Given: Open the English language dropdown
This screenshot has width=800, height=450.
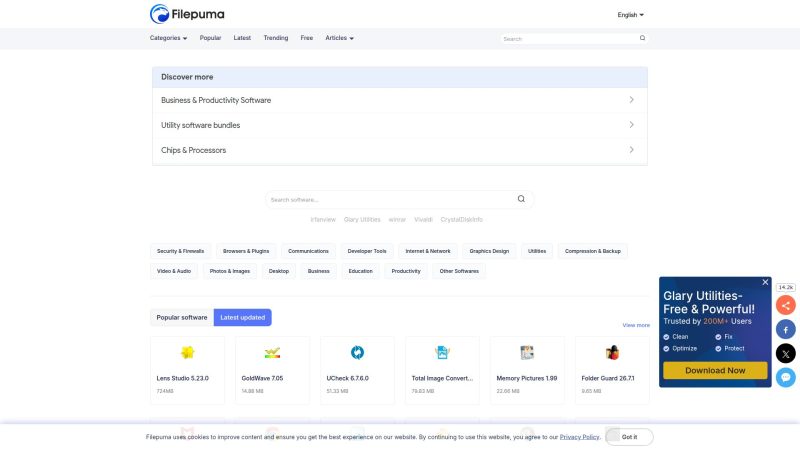Looking at the screenshot, I should (631, 15).
